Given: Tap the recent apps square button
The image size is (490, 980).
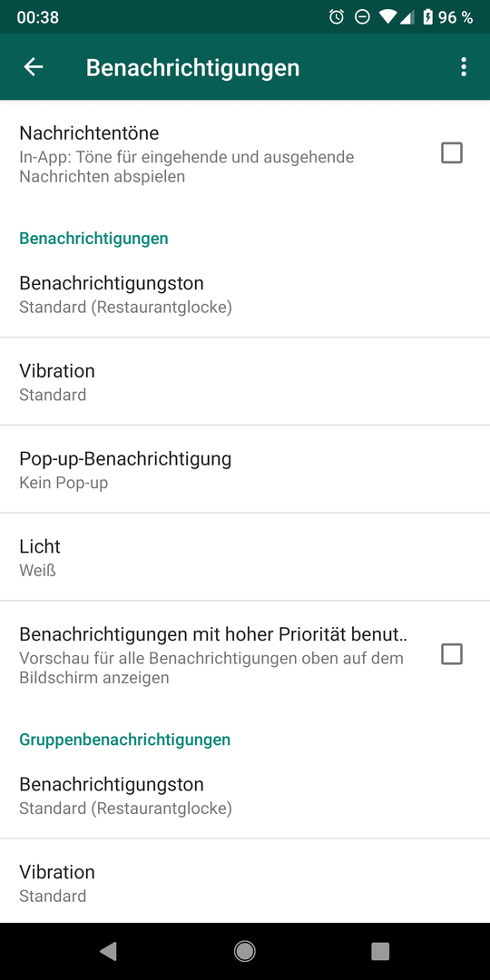Looking at the screenshot, I should point(380,951).
